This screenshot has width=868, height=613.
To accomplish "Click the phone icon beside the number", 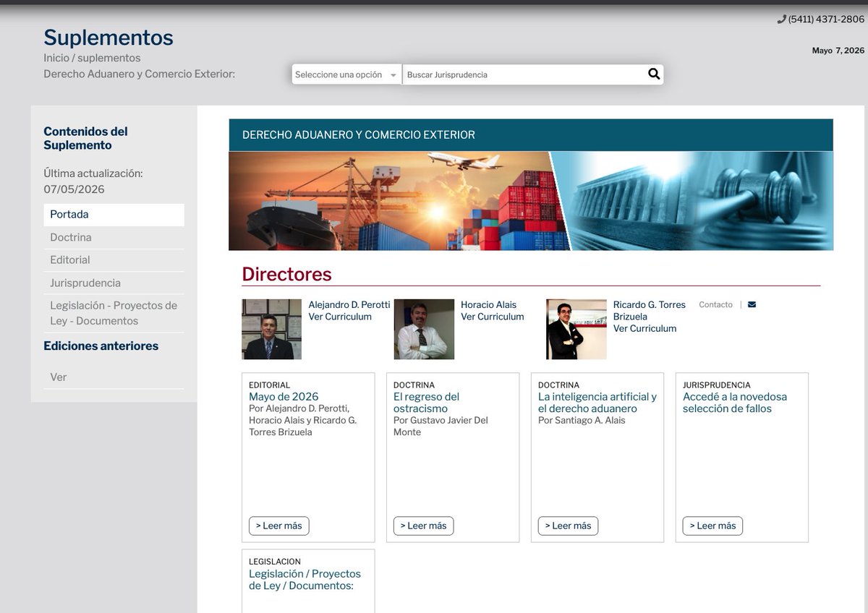I will pyautogui.click(x=781, y=20).
